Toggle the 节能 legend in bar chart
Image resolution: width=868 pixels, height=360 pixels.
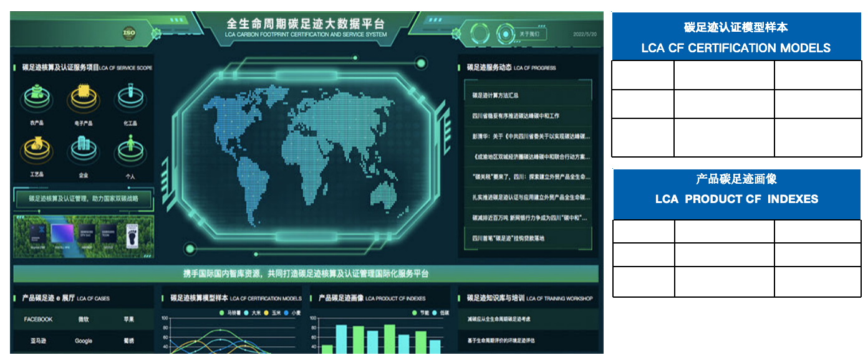pyautogui.click(x=422, y=313)
